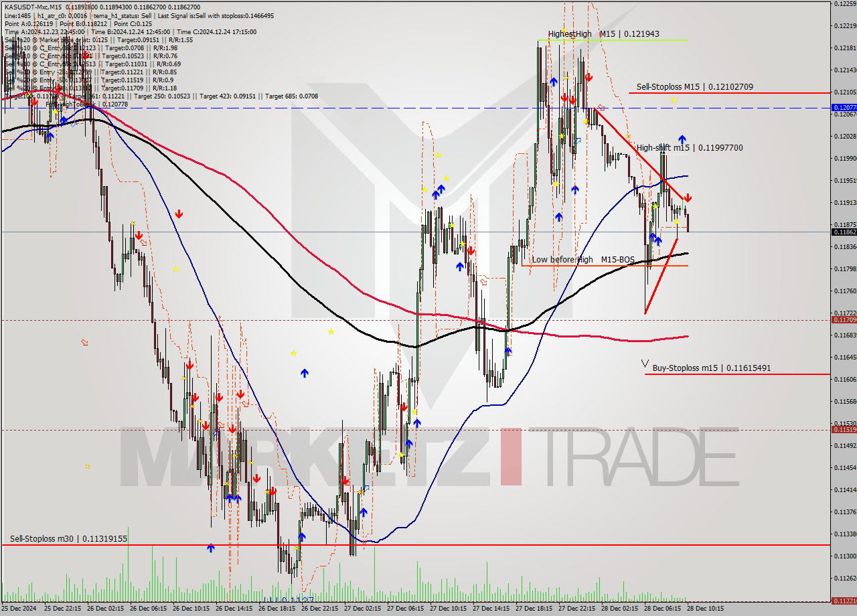Image resolution: width=857 pixels, height=616 pixels.
Task: Click the 25 Dec 2024 time axis label
Action: click(x=19, y=609)
